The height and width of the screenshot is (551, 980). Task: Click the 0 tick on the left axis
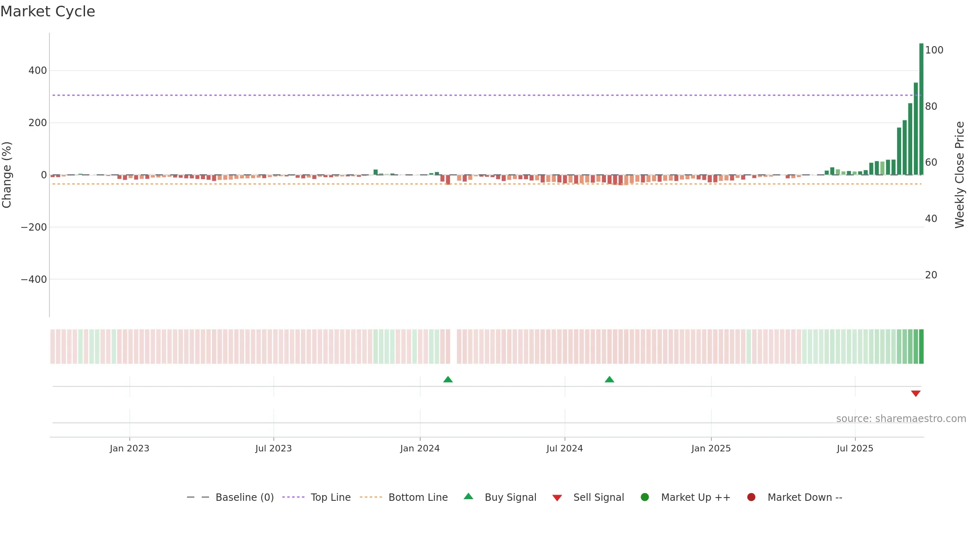pos(44,175)
